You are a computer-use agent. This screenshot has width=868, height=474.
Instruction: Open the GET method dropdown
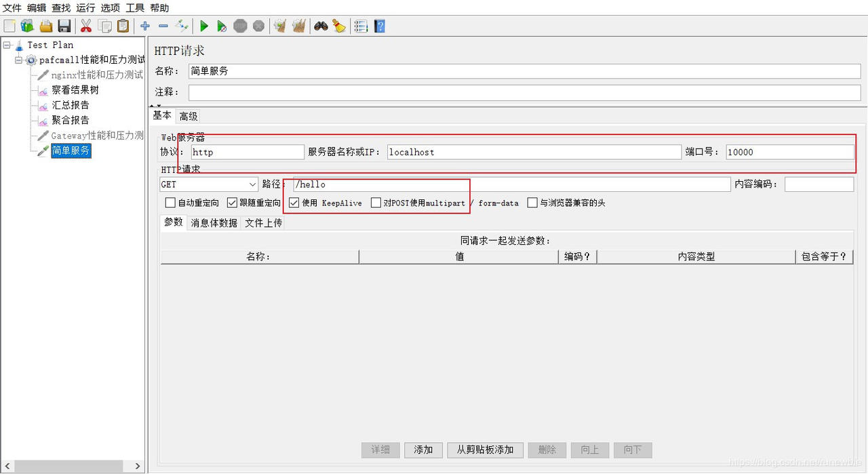pyautogui.click(x=209, y=184)
